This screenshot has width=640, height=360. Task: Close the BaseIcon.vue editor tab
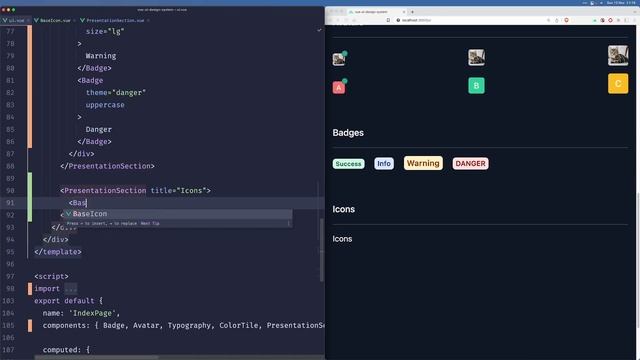coord(74,20)
